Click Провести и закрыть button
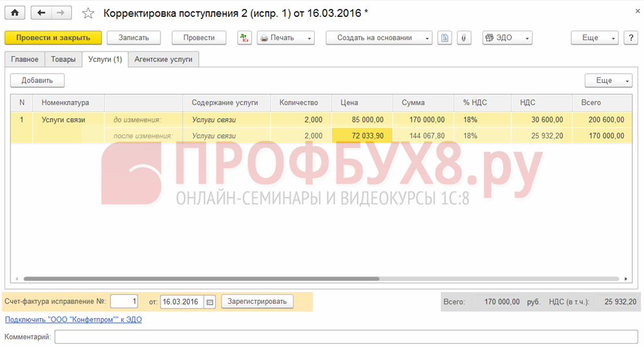This screenshot has height=347, width=644. [53, 38]
